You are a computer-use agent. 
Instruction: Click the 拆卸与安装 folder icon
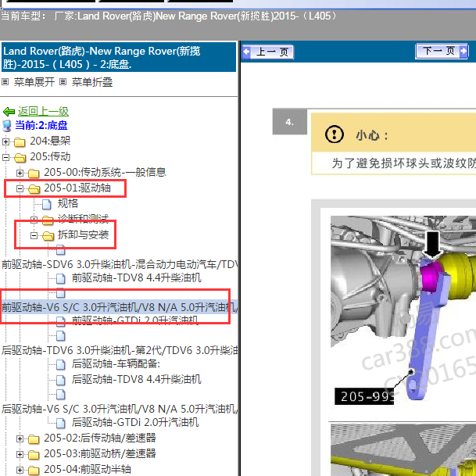click(48, 235)
